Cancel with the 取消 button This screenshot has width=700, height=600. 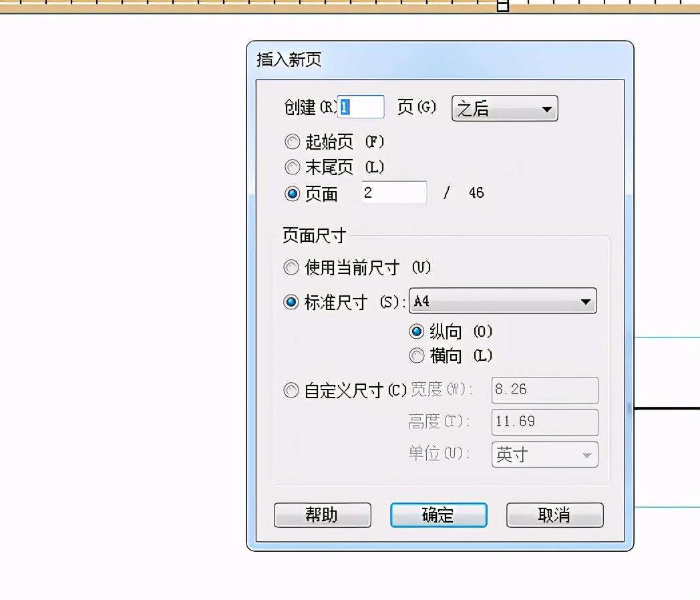tap(555, 515)
